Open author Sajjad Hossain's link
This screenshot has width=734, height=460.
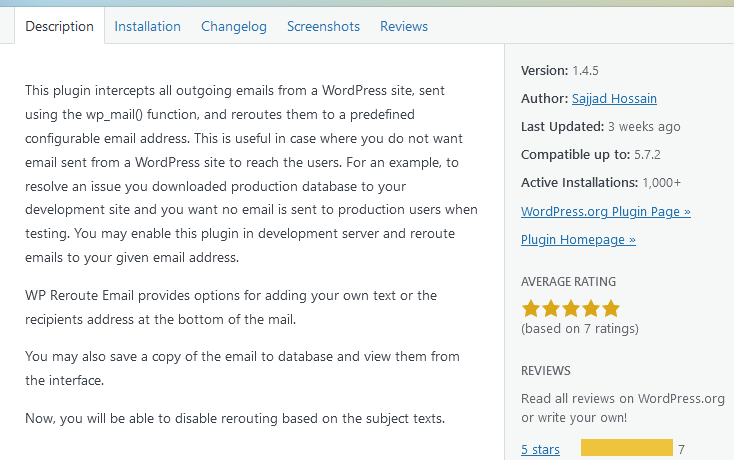click(x=614, y=99)
